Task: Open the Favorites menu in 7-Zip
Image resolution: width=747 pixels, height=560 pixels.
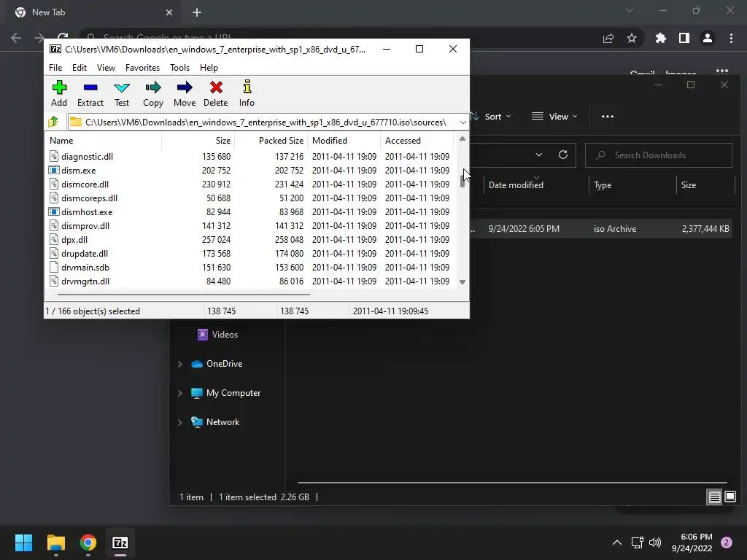Action: (142, 68)
